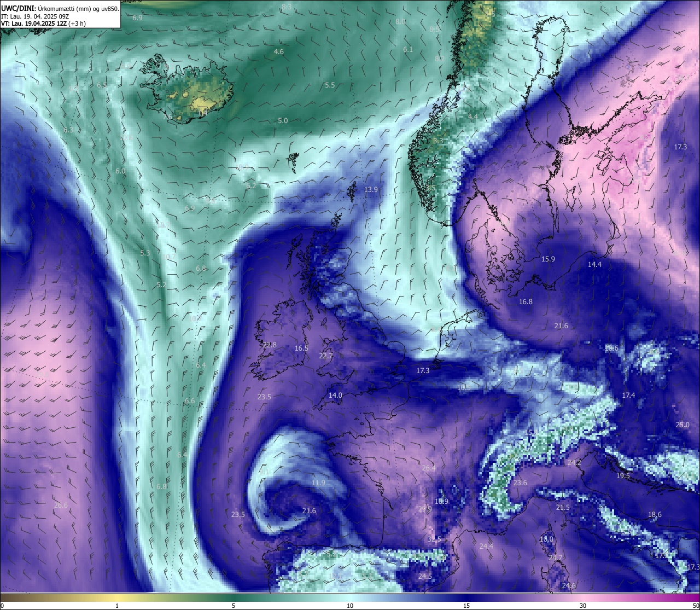Click the 6.6 value label
Screen dimensions: 700x610
pos(190,400)
